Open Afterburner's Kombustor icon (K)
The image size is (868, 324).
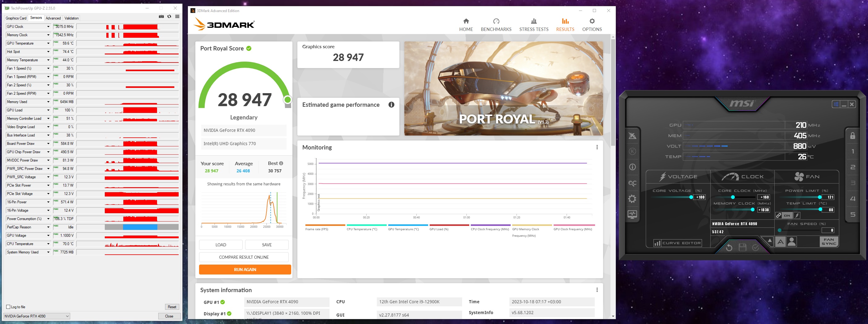coord(632,151)
